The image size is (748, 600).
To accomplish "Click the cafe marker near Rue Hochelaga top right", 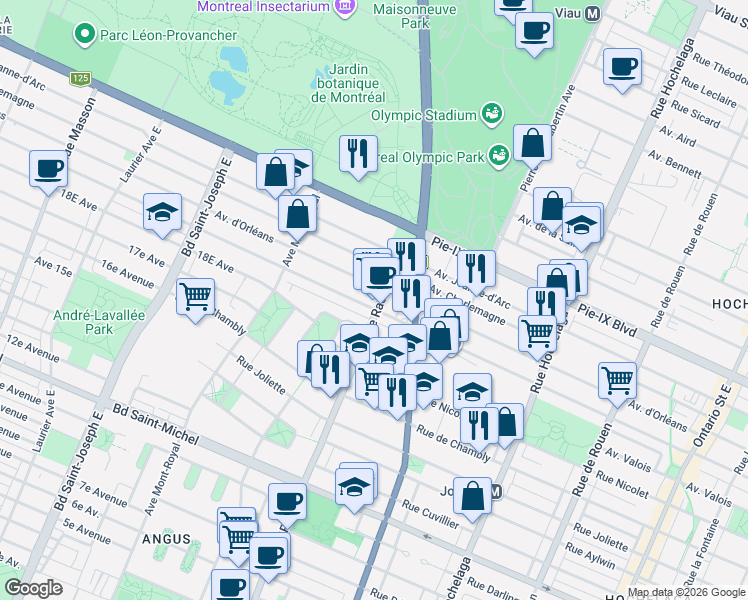I will (x=622, y=67).
